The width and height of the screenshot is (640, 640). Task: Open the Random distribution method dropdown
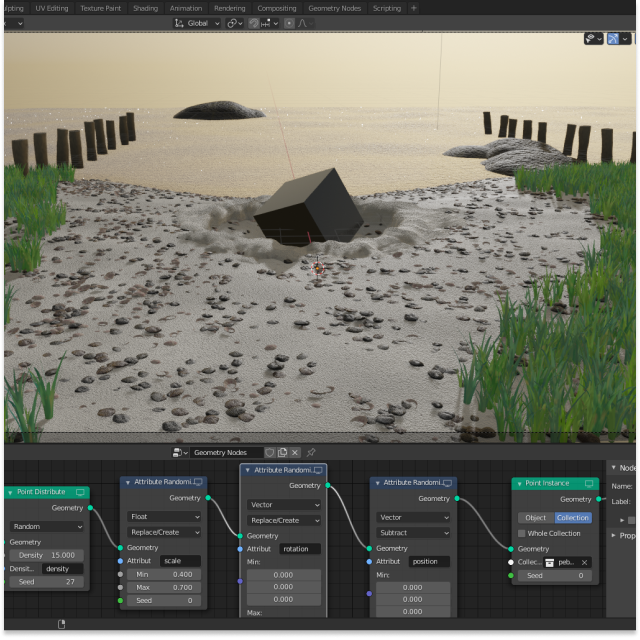tap(47, 526)
